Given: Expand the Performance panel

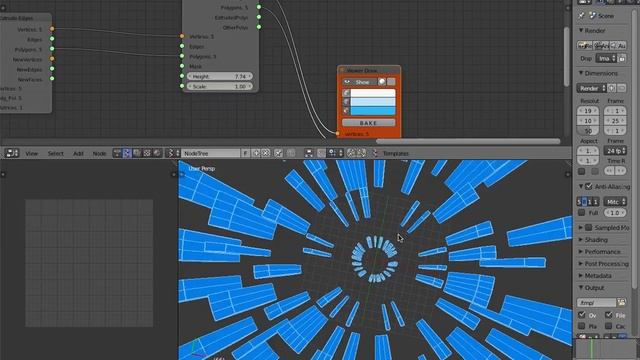Looking at the screenshot, I should (581, 251).
